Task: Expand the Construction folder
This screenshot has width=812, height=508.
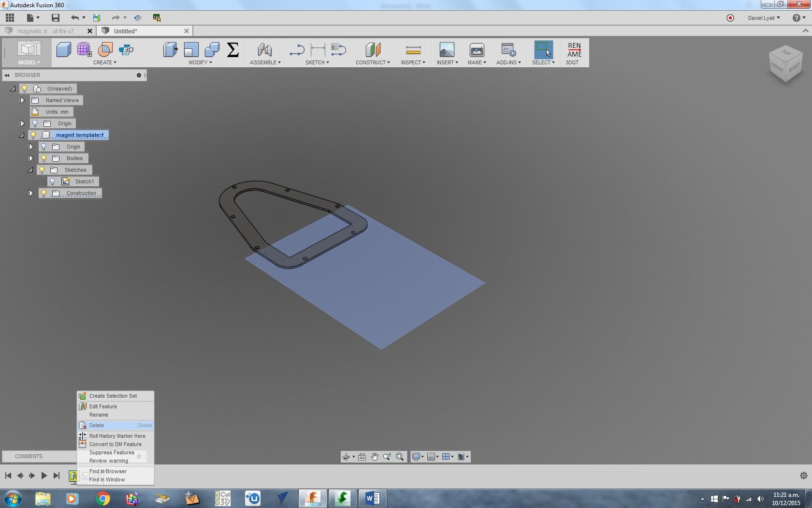Action: [x=31, y=193]
